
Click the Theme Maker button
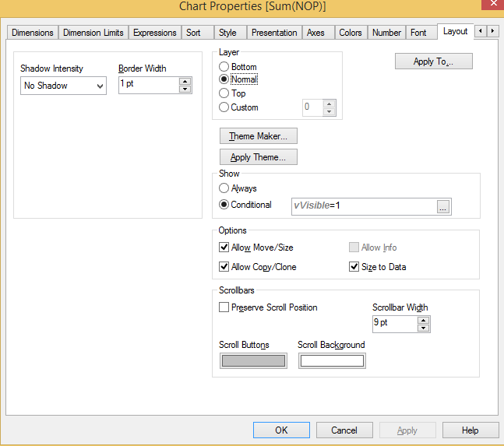(258, 136)
